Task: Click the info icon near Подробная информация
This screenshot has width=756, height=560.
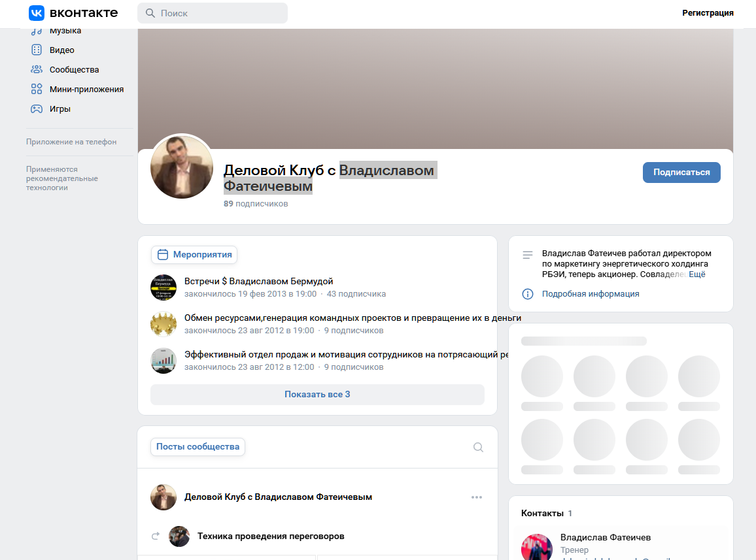Action: click(x=528, y=294)
